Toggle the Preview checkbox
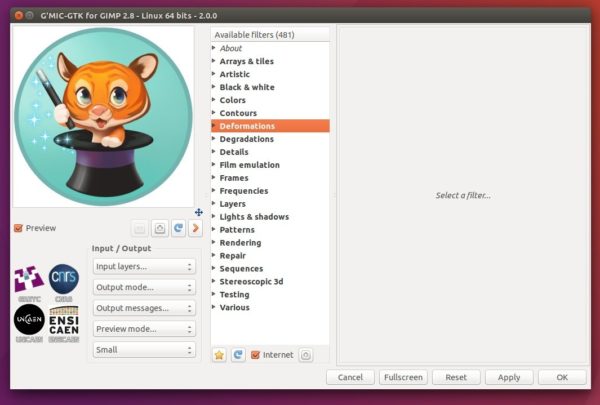 pyautogui.click(x=18, y=228)
